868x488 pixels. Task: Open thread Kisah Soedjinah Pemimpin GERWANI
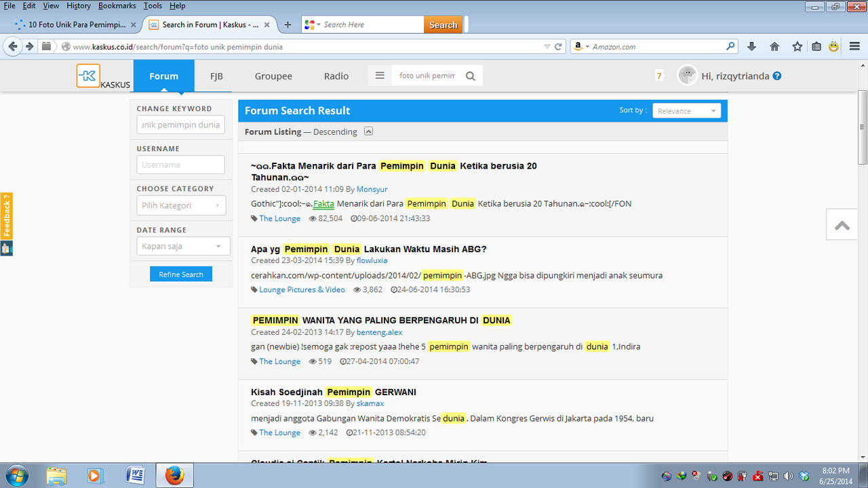333,392
